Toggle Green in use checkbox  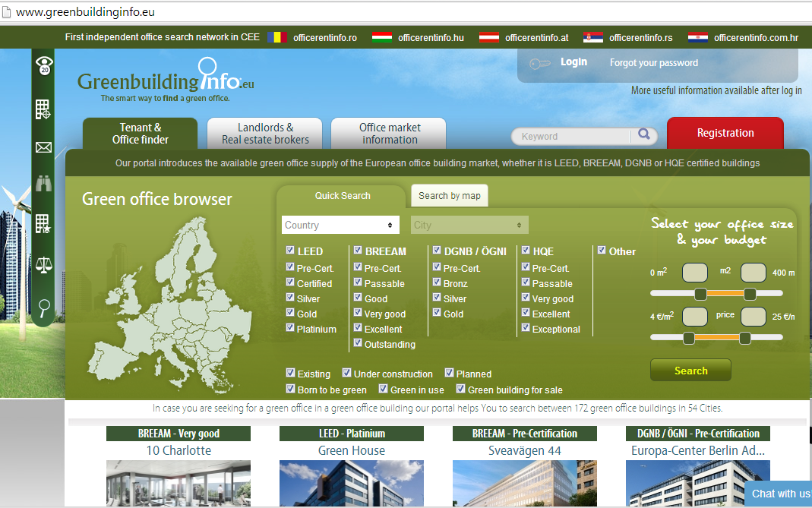pos(383,388)
